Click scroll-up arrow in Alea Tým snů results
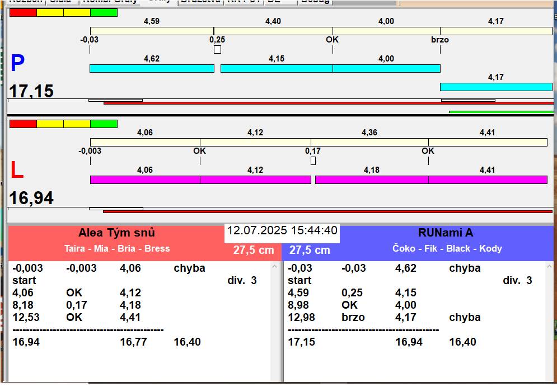The width and height of the screenshot is (557, 392). 274,266
